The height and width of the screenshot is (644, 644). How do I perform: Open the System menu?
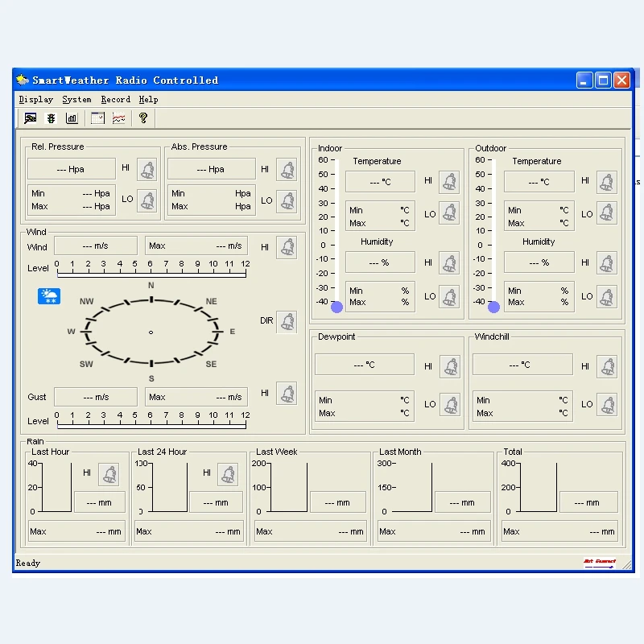point(76,100)
